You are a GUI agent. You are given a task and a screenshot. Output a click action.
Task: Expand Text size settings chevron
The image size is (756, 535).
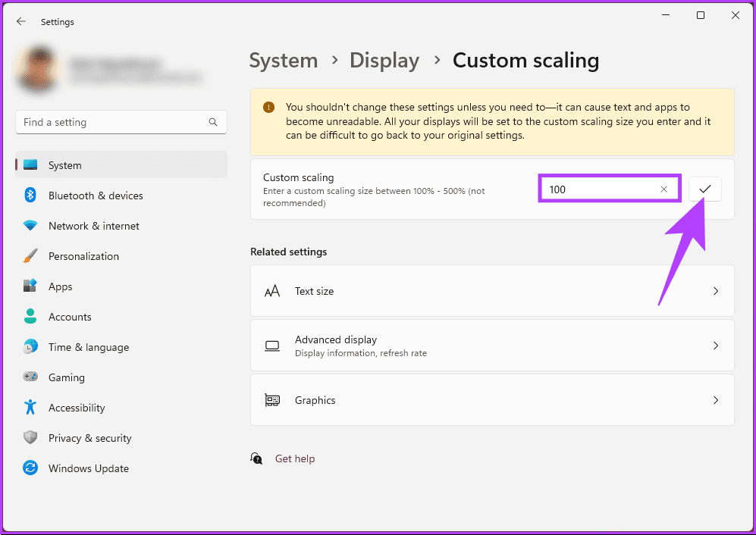(x=715, y=291)
